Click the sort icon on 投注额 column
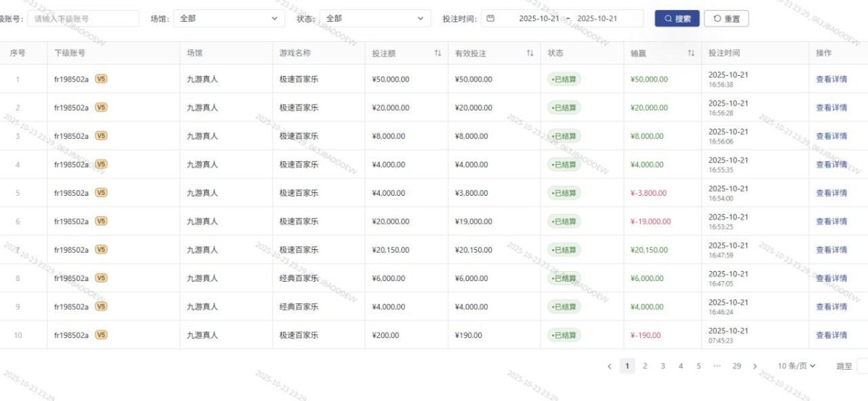The height and width of the screenshot is (401, 868). pyautogui.click(x=437, y=53)
